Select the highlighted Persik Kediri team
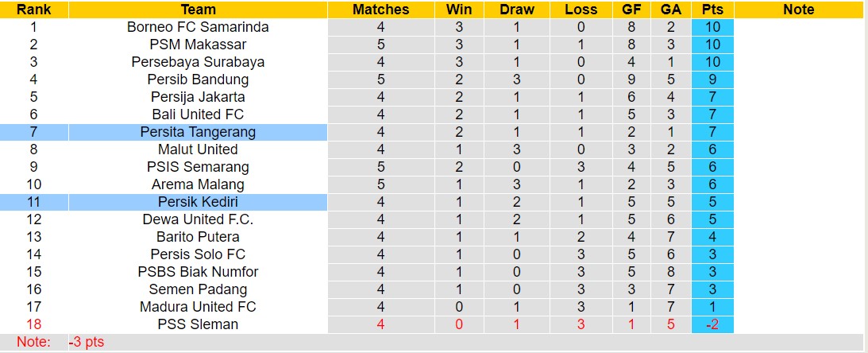The width and height of the screenshot is (868, 353). pos(198,202)
